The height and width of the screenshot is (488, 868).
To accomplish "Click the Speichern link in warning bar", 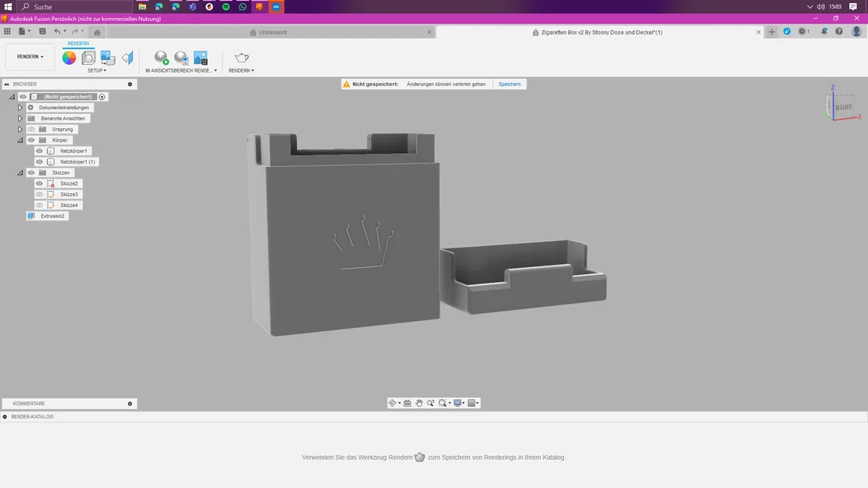I will tap(509, 84).
